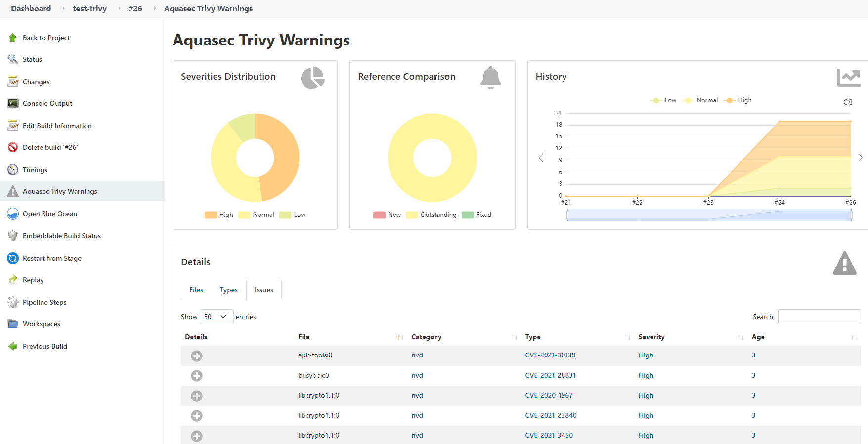
Task: Switch to the Files tab
Action: pos(196,290)
